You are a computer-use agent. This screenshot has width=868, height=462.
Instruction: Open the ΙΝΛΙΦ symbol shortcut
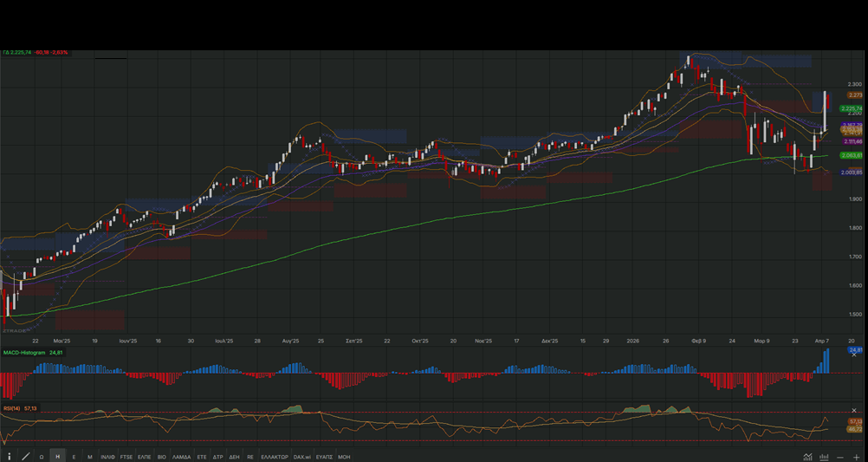tap(108, 457)
